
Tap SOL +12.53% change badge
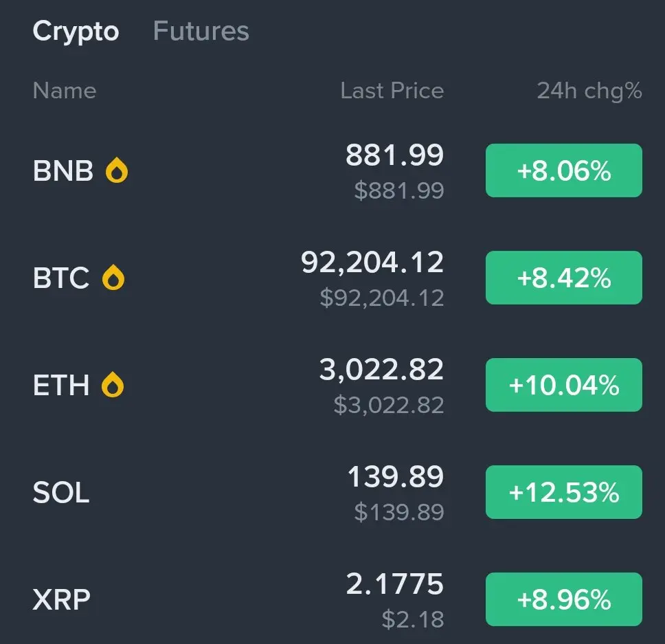[563, 492]
